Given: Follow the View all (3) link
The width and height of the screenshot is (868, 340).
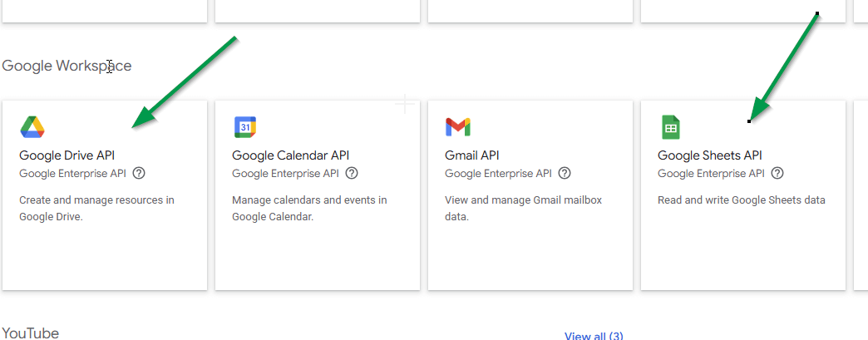Looking at the screenshot, I should click(594, 336).
